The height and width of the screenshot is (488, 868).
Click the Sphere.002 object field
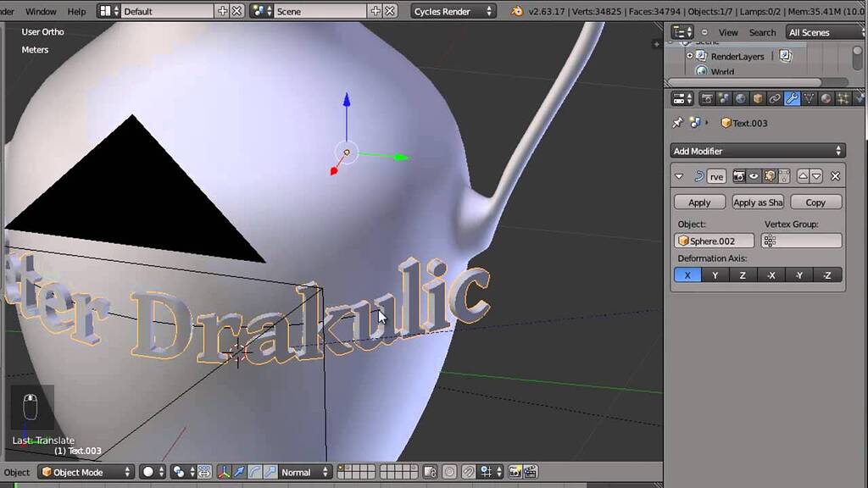714,241
